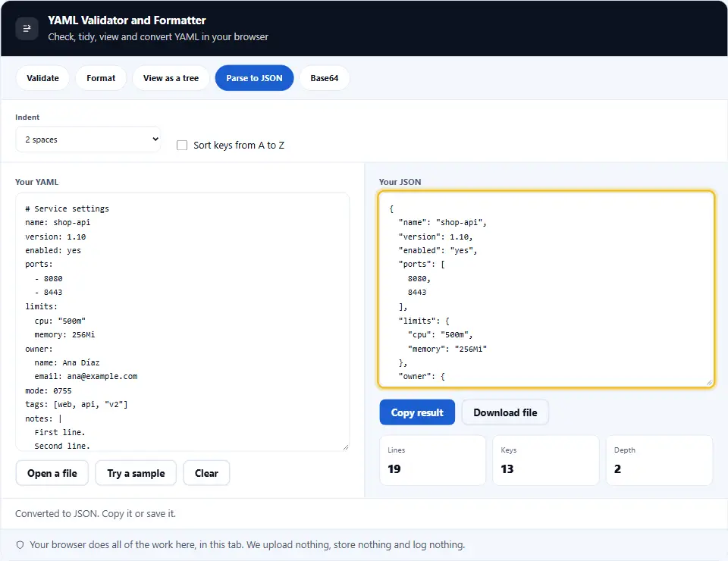Viewport: 728px width, 561px height.
Task: Click the 'Your JSON' label
Action: coord(400,182)
